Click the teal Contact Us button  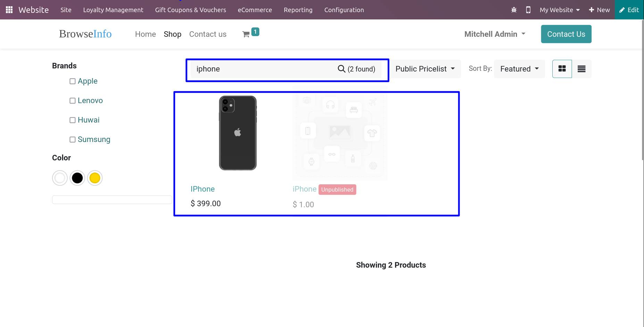point(566,34)
